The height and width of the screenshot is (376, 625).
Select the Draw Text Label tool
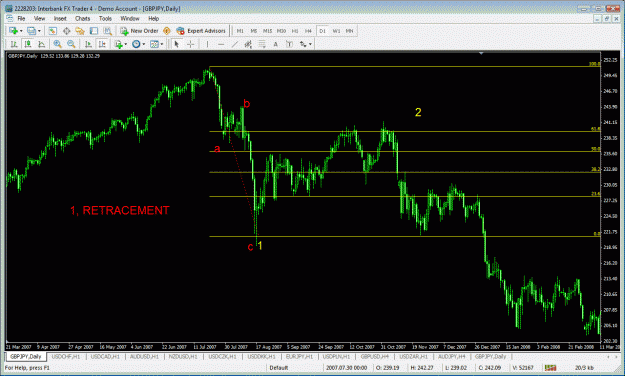click(x=289, y=44)
